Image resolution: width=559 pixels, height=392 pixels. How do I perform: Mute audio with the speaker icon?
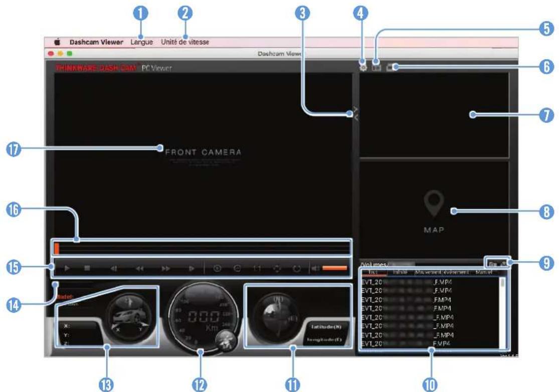tap(315, 268)
